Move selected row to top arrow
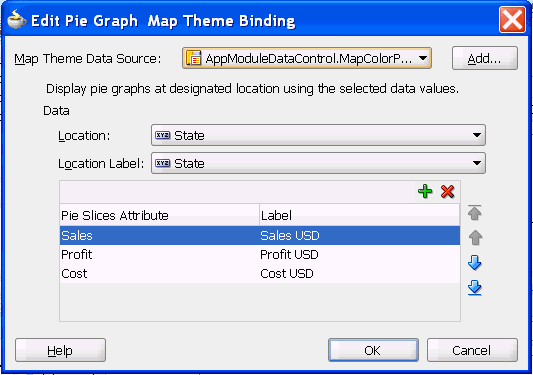The width and height of the screenshot is (533, 375). (475, 213)
